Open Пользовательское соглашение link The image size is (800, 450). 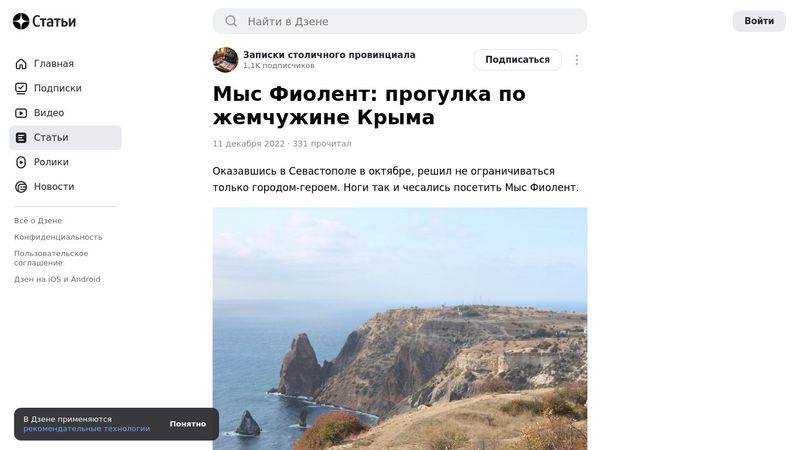[51, 258]
